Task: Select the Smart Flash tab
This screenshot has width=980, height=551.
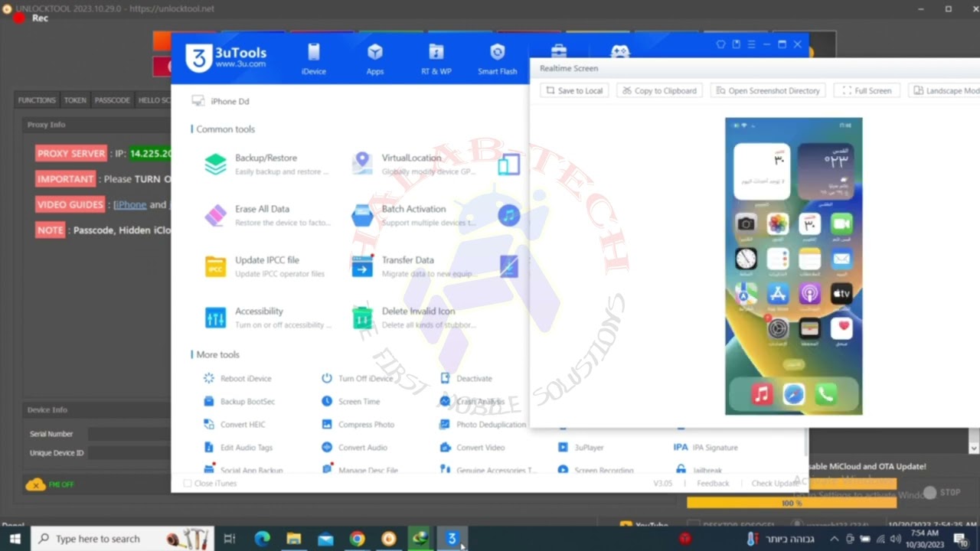Action: tap(497, 59)
